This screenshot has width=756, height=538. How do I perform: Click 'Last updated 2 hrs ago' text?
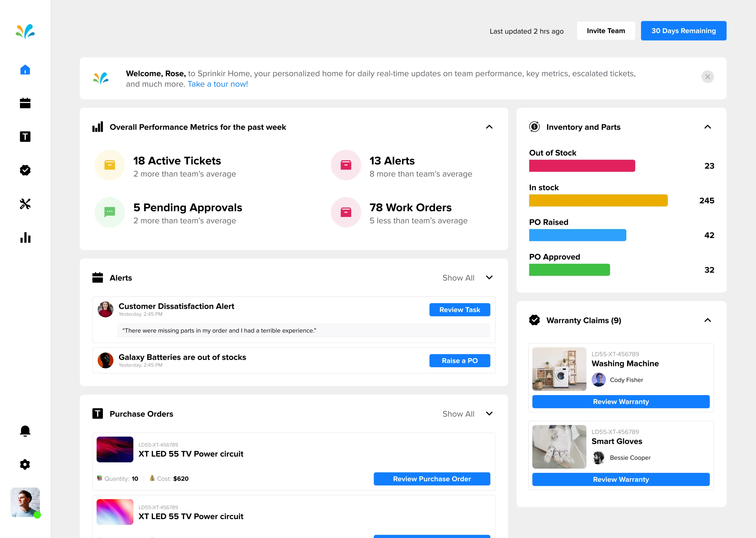[x=527, y=31]
